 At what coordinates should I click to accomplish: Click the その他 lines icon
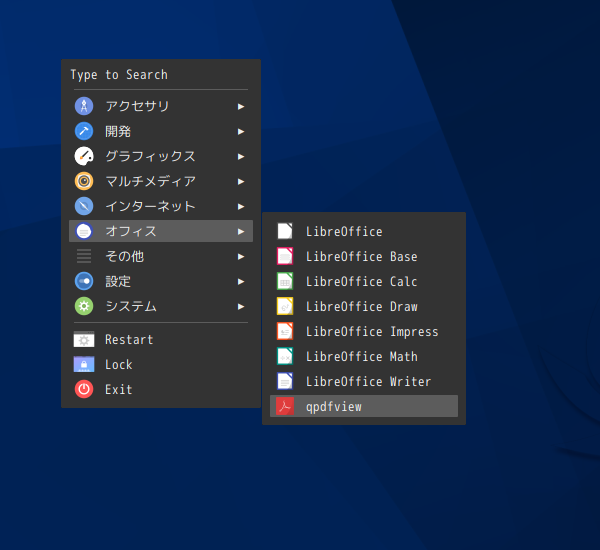tap(84, 256)
